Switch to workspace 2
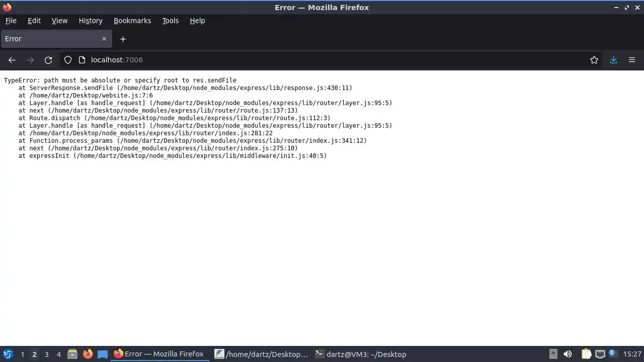Image resolution: width=644 pixels, height=362 pixels. coord(34,354)
